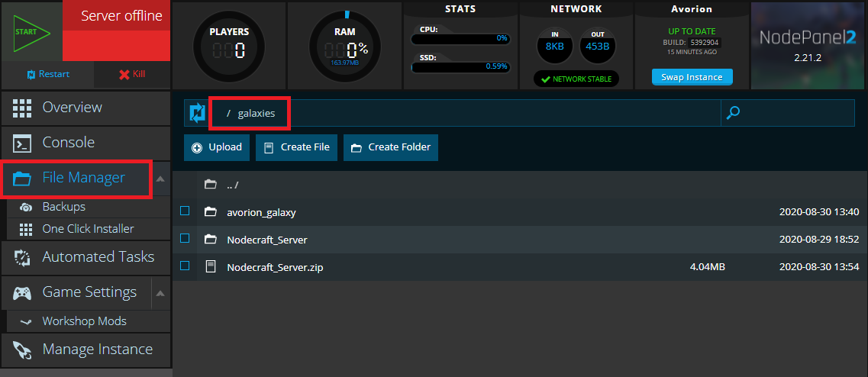868x377 pixels.
Task: Click the PLAYERS gauge
Action: click(229, 46)
